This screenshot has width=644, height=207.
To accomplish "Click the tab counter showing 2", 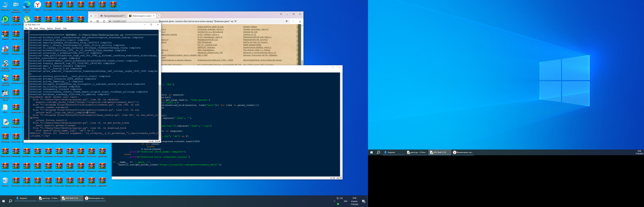I will click(91, 16).
